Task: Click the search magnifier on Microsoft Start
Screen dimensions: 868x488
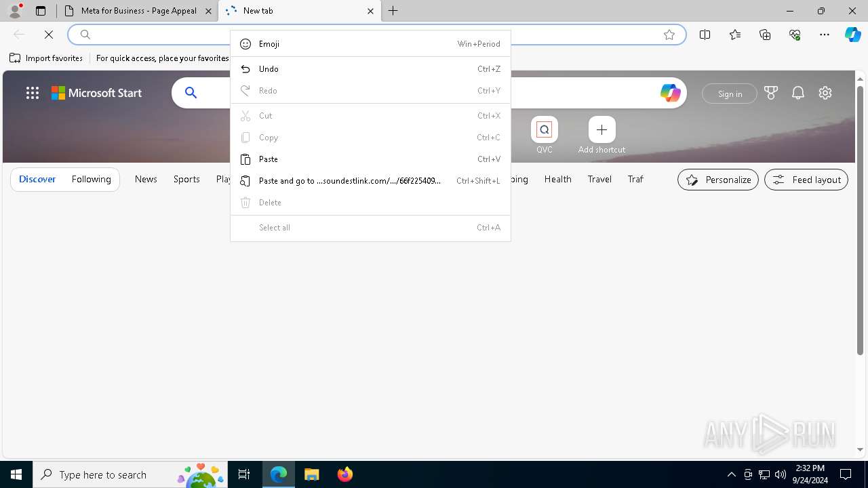Action: tap(191, 93)
